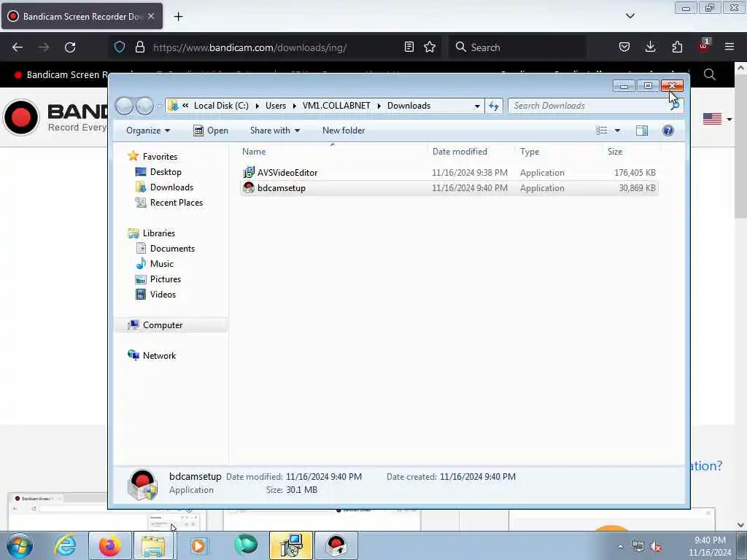
Task: Click VM1.COLLABNET breadcrumb segment
Action: point(336,106)
